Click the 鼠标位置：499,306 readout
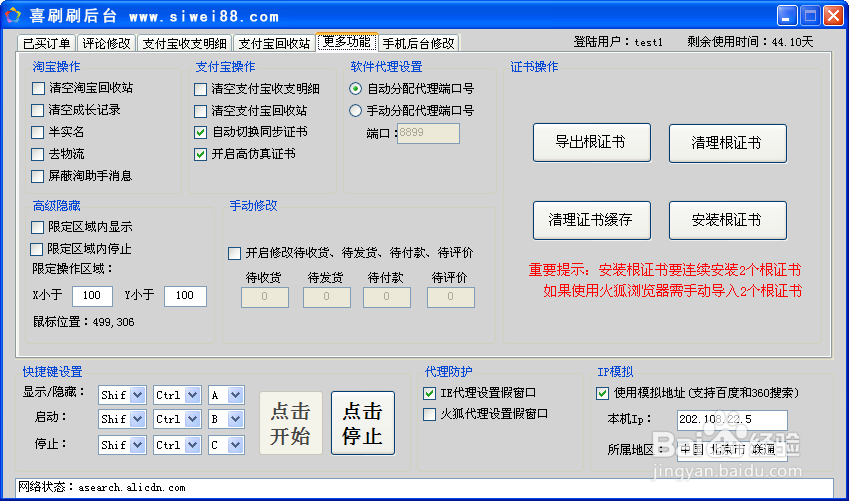The image size is (849, 501). (x=83, y=322)
